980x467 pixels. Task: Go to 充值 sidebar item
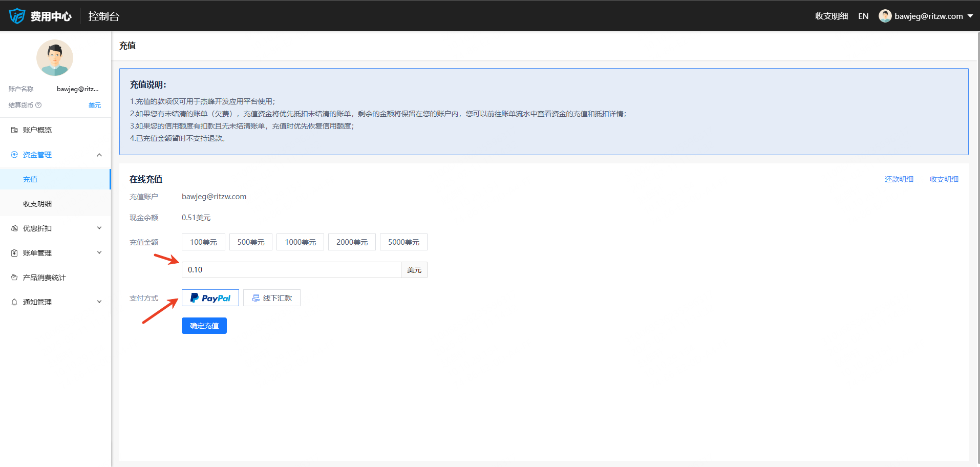click(30, 179)
